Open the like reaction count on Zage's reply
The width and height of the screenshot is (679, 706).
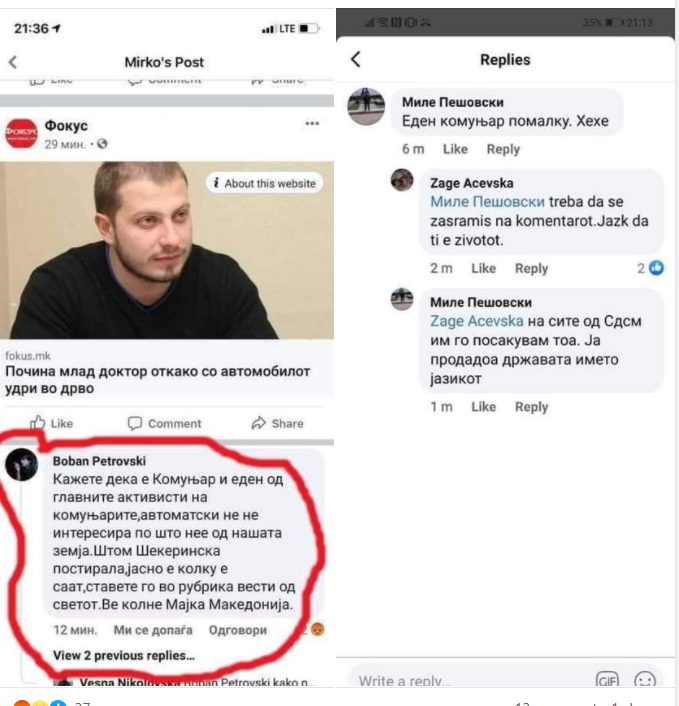click(x=651, y=268)
